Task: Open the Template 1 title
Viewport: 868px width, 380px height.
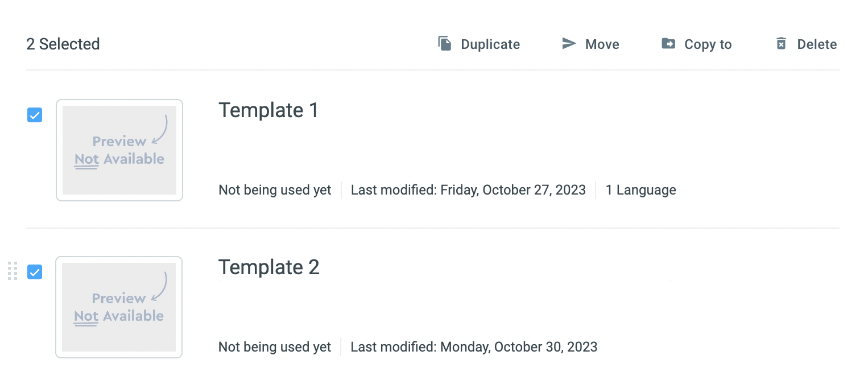Action: point(268,110)
